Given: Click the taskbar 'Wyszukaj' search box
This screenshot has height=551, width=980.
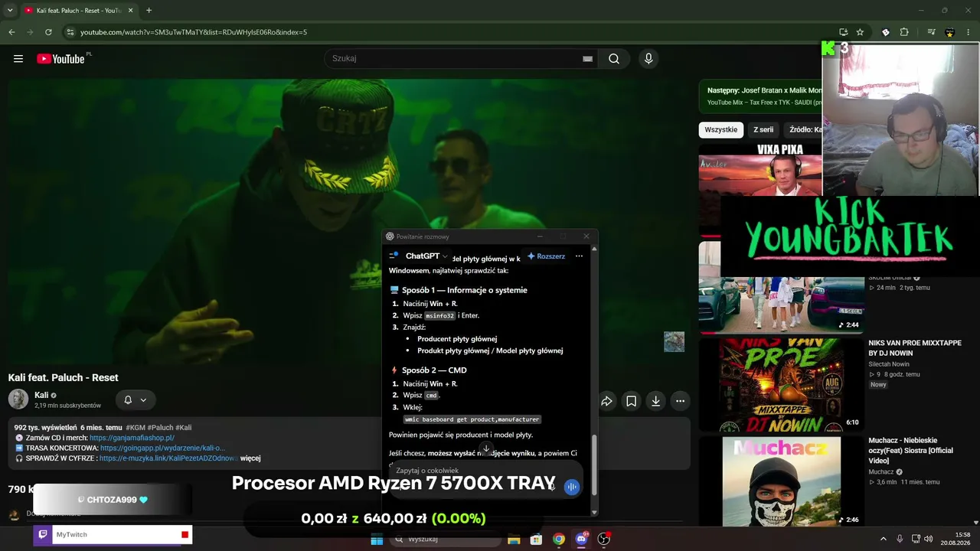Looking at the screenshot, I should pos(446,540).
